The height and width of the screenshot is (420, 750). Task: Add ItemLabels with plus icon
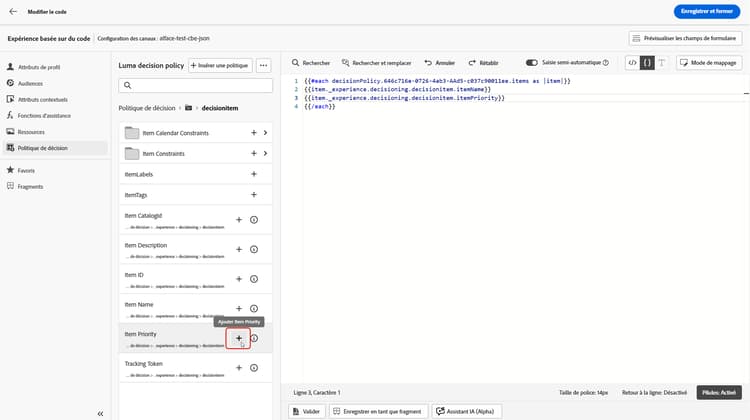(x=254, y=174)
